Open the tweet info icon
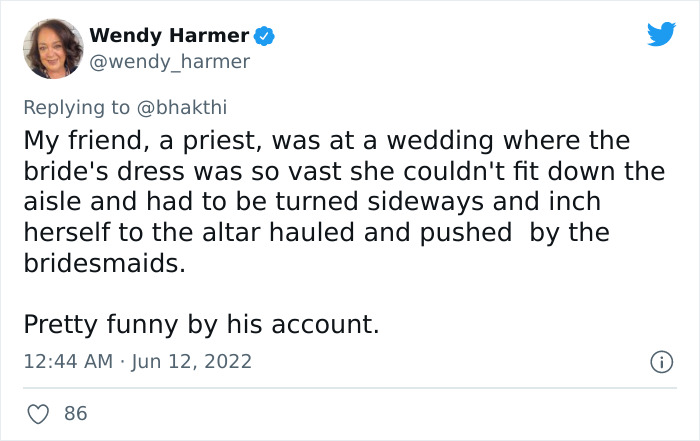700x441 pixels. click(x=660, y=361)
